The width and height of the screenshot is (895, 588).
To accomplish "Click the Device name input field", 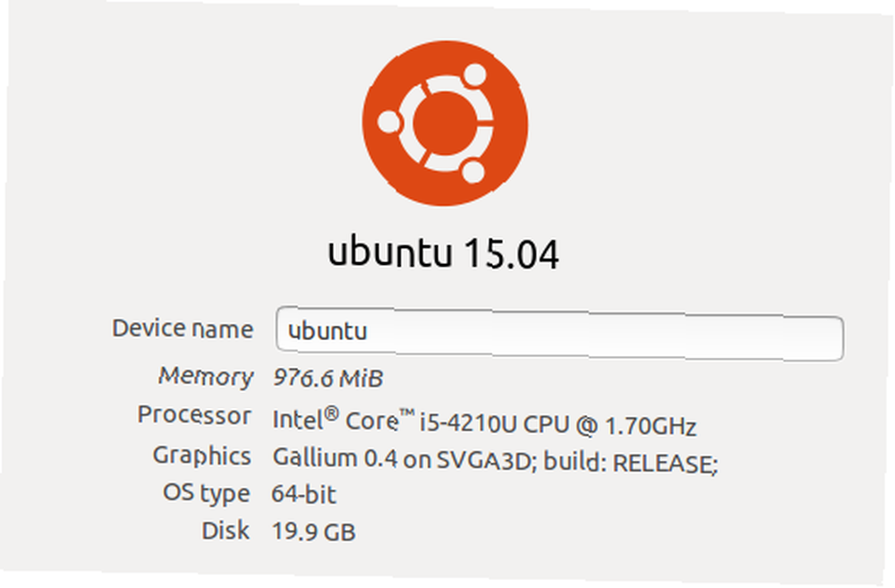I will [559, 333].
